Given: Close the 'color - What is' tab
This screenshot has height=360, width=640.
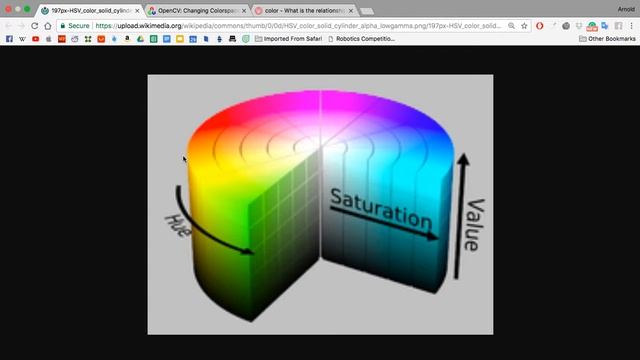Looking at the screenshot, I should (351, 11).
